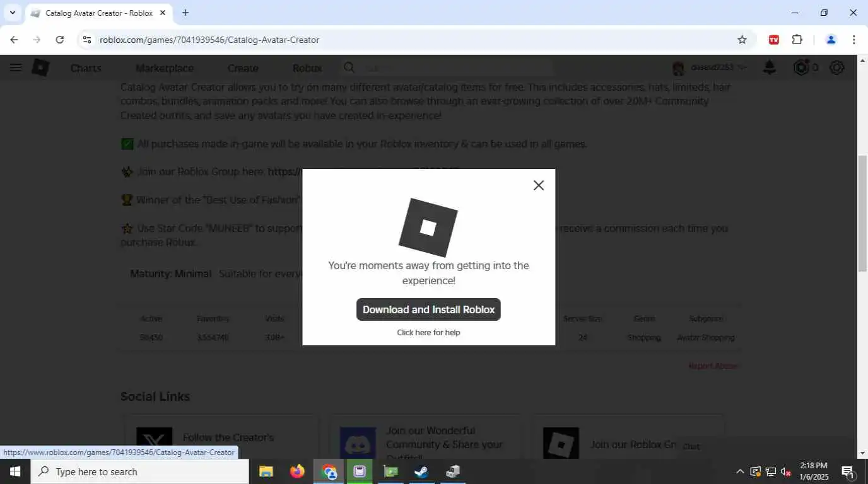The height and width of the screenshot is (484, 868).
Task: Open the site information icon
Action: (87, 40)
